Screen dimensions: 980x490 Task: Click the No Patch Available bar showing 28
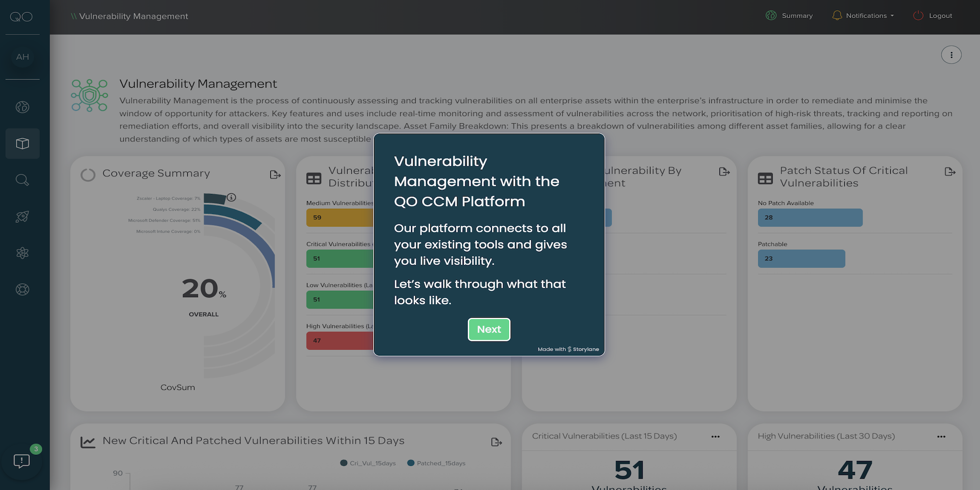tap(810, 218)
